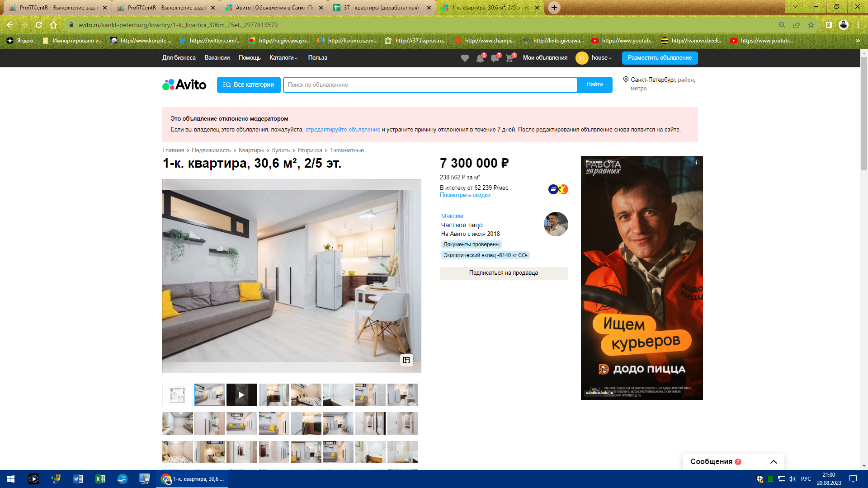
Task: Click the отредактируйте объявление link
Action: click(x=343, y=130)
